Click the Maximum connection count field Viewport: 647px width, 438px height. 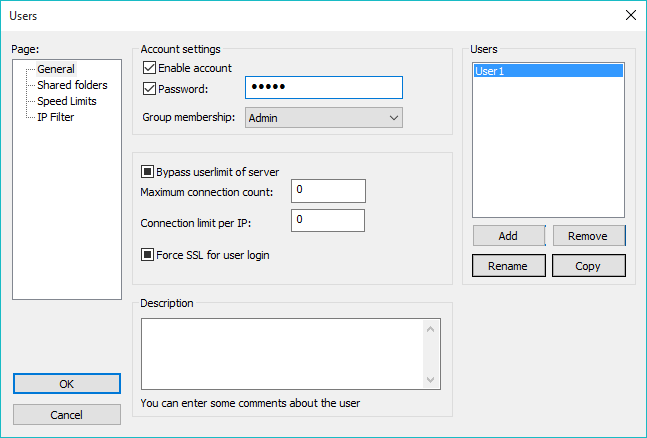tap(328, 190)
